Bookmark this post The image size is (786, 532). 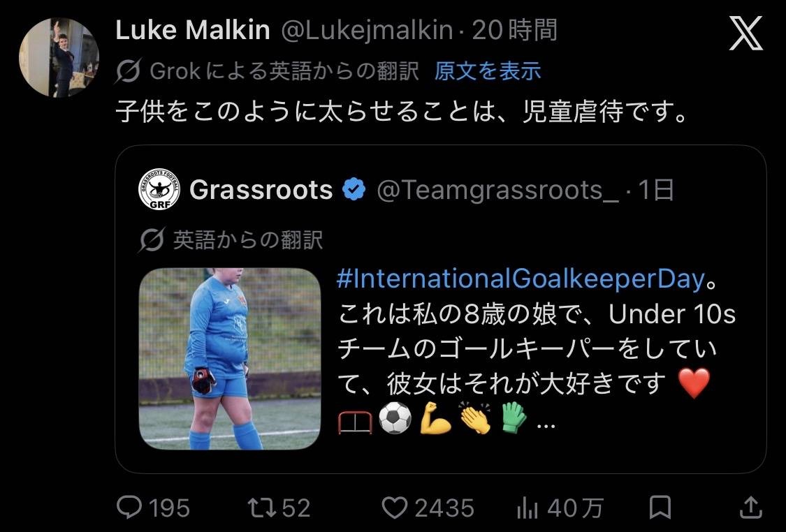pos(660,507)
